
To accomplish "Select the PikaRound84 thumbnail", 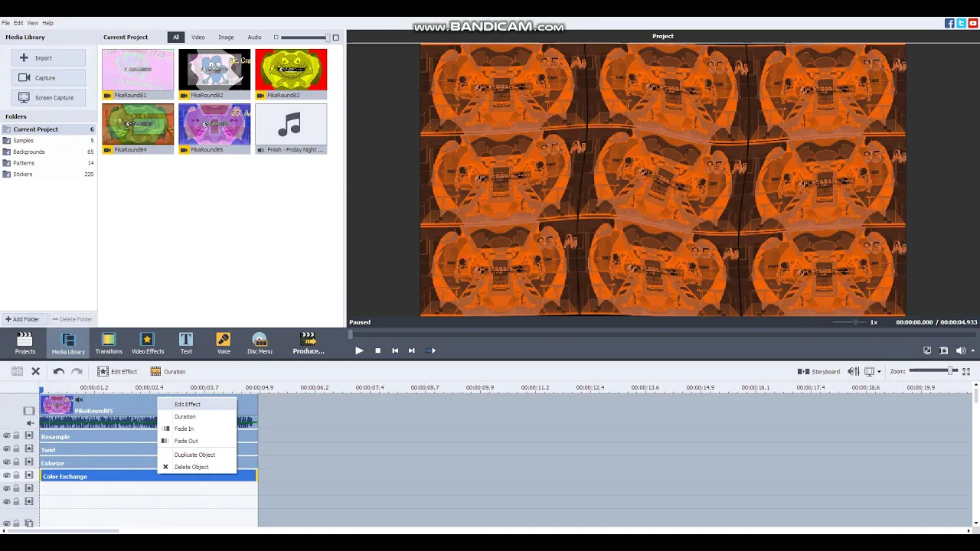I will coord(138,129).
